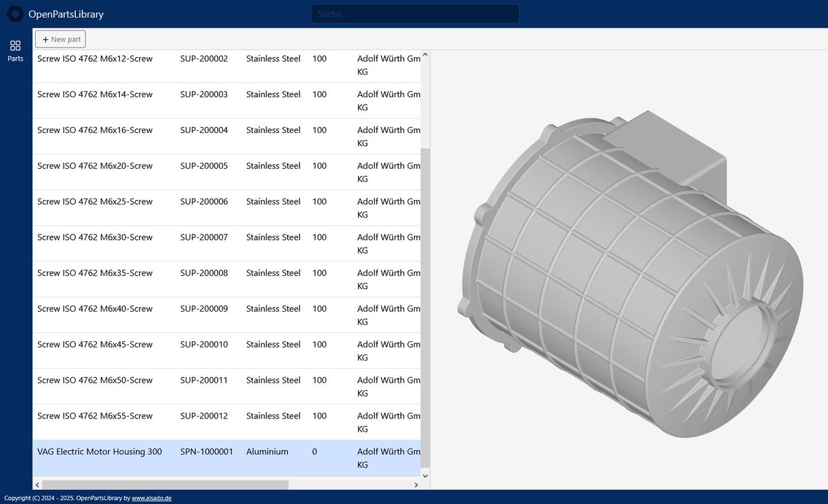Select row Screw ISO 4762 M6x20-Screw
The image size is (828, 504).
tap(226, 172)
